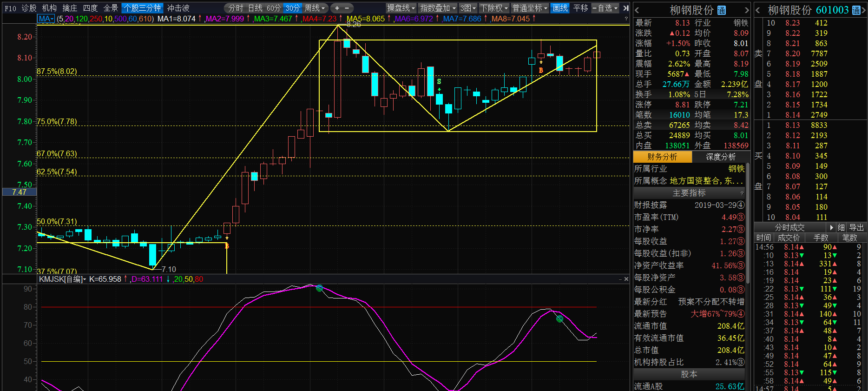Open MA indicator selector dropdown

coord(46,19)
